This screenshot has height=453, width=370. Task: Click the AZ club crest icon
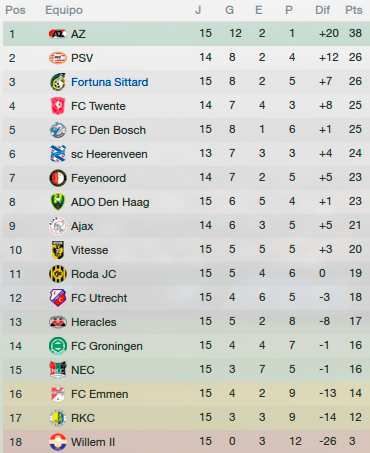point(57,34)
